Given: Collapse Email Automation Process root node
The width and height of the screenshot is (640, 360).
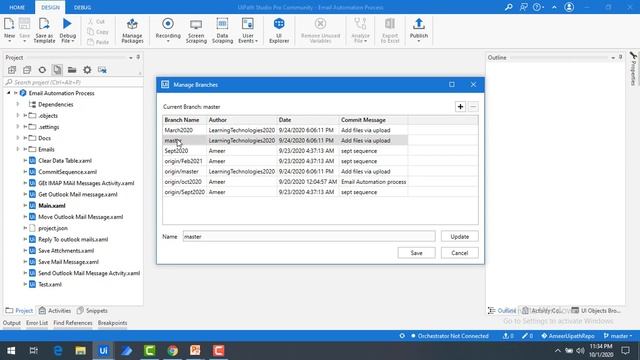Looking at the screenshot, I should (x=9, y=93).
